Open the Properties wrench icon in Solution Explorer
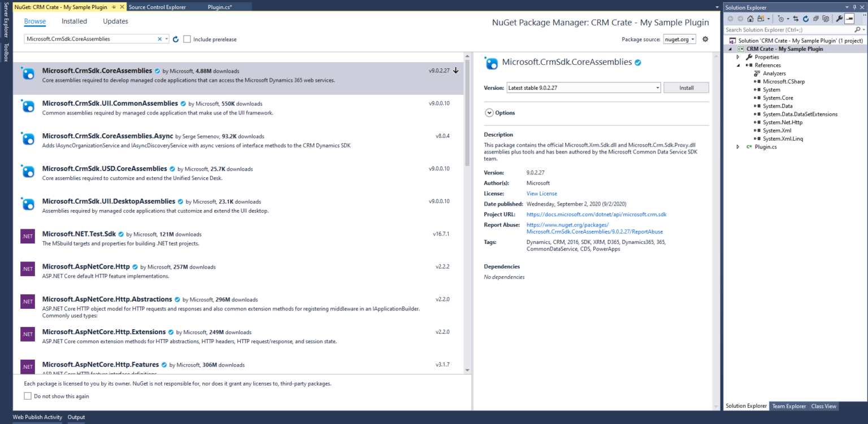Viewport: 868px width, 424px height. [x=840, y=19]
